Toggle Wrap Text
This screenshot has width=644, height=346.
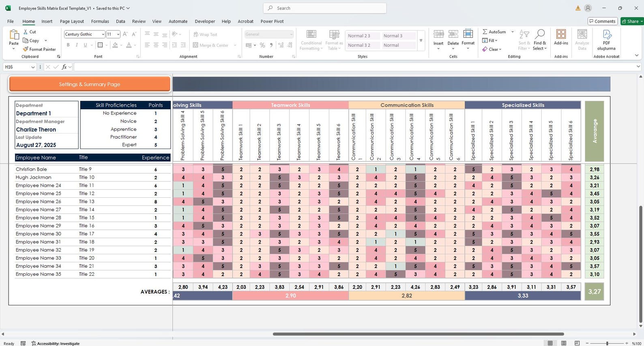pos(205,35)
